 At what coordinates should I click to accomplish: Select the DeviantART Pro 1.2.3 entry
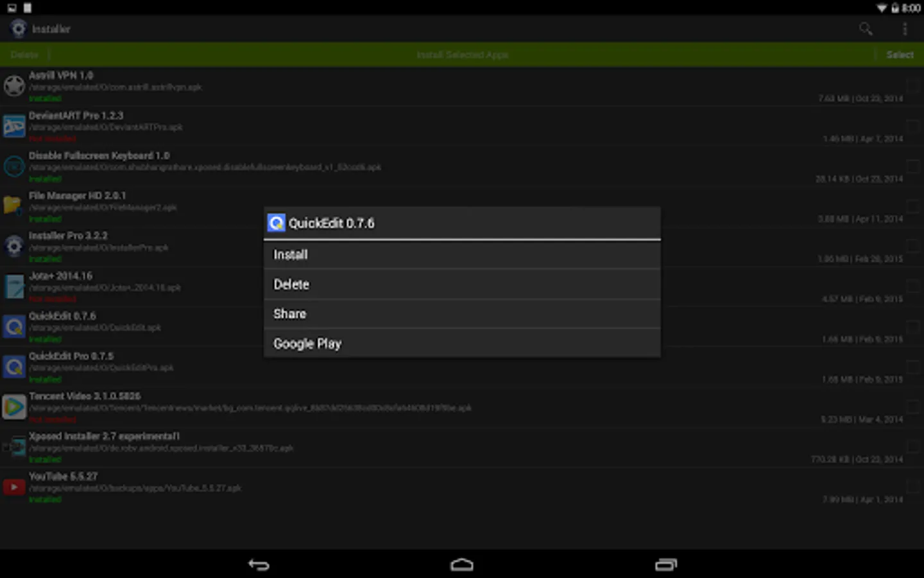462,127
